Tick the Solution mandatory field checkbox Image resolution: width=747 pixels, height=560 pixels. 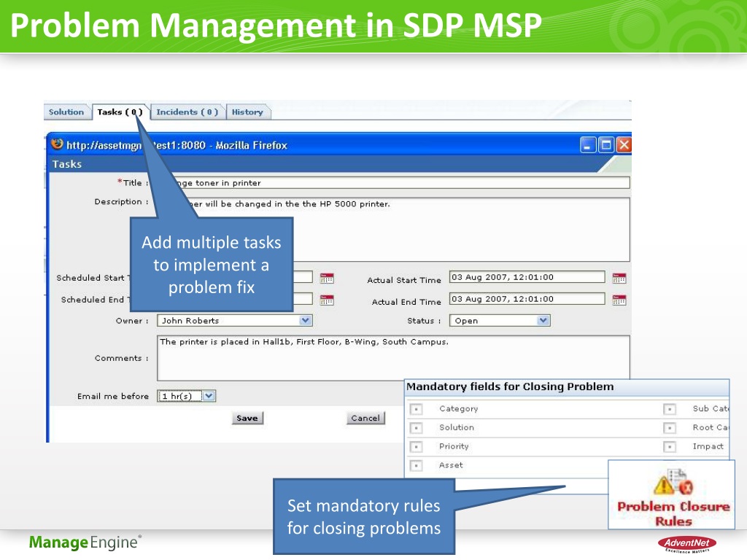point(416,428)
